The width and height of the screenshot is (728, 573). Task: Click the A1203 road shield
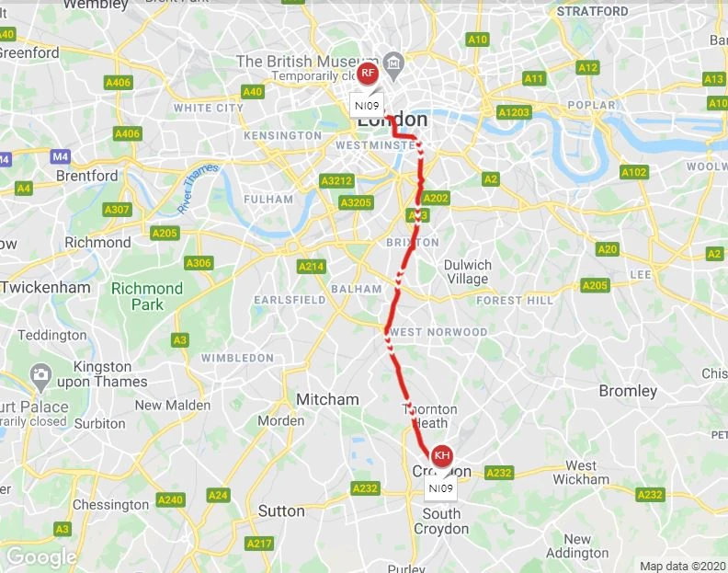[x=514, y=112]
